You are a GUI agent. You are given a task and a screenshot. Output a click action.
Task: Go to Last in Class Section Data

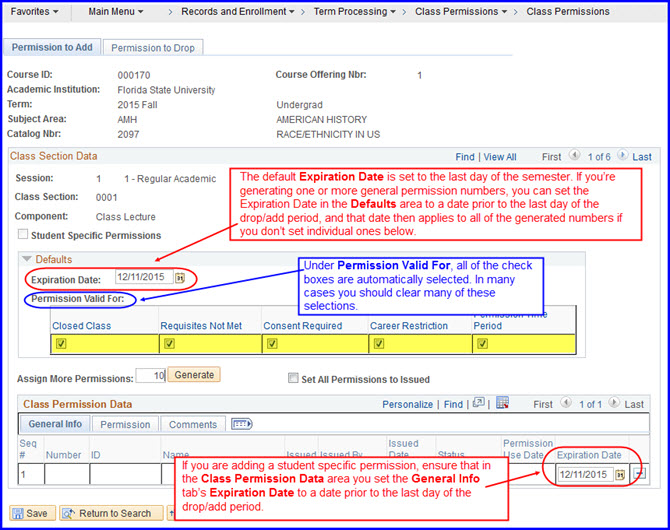point(642,157)
